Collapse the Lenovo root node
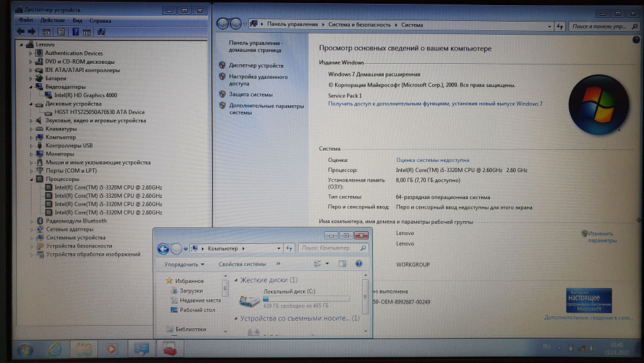 [21, 44]
